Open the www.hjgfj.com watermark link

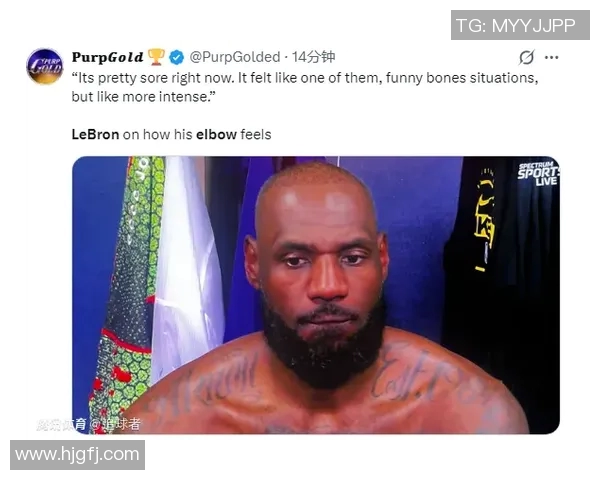pyautogui.click(x=77, y=455)
